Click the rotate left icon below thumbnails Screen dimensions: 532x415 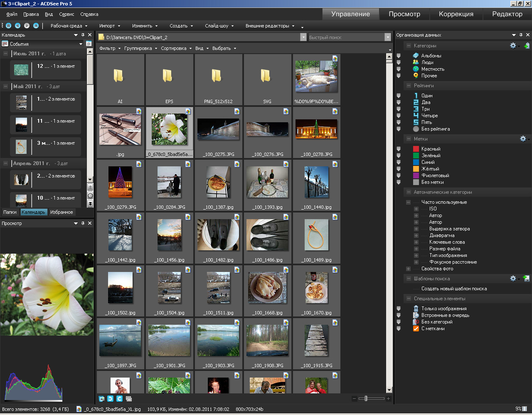pos(110,398)
